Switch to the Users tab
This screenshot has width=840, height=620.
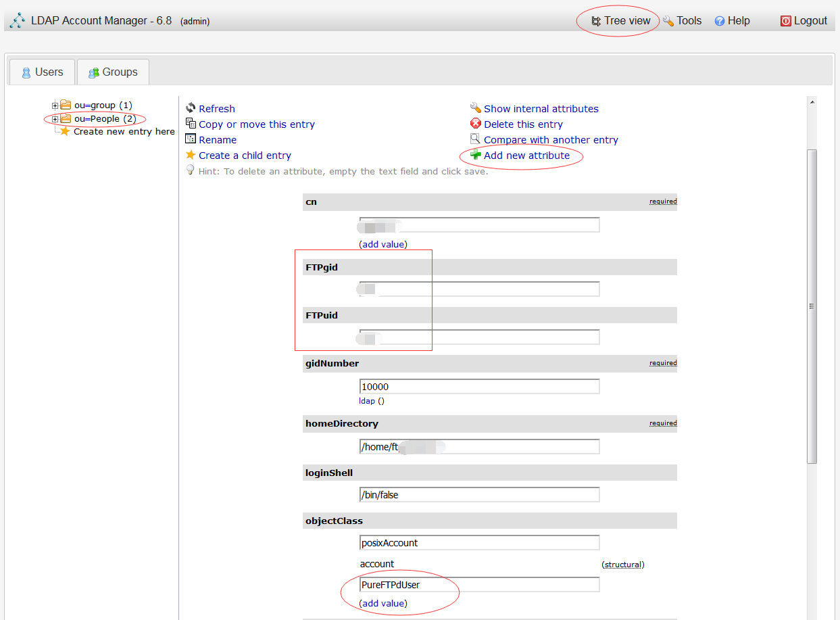point(42,72)
